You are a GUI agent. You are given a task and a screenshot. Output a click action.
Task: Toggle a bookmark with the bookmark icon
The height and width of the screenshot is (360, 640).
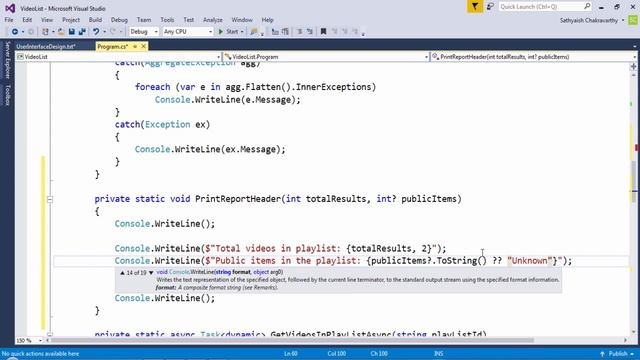(x=323, y=31)
